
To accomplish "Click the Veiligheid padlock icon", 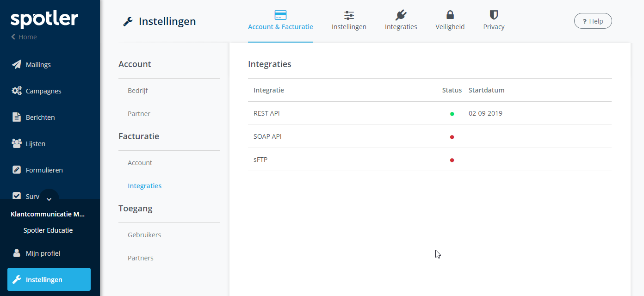I will point(450,15).
